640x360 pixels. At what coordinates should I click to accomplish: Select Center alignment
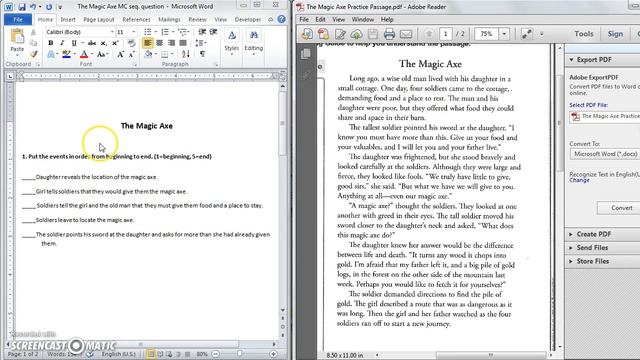pos(160,43)
